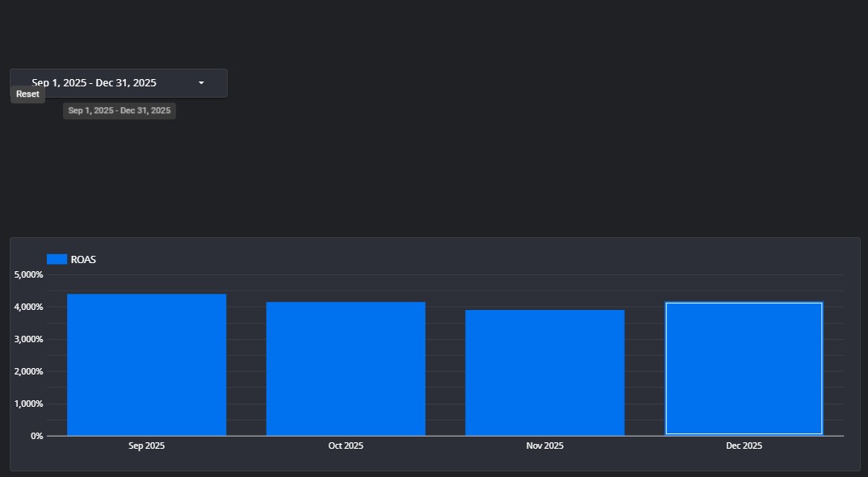This screenshot has height=477, width=868.
Task: Select the Nov 2025 bar
Action: [545, 373]
